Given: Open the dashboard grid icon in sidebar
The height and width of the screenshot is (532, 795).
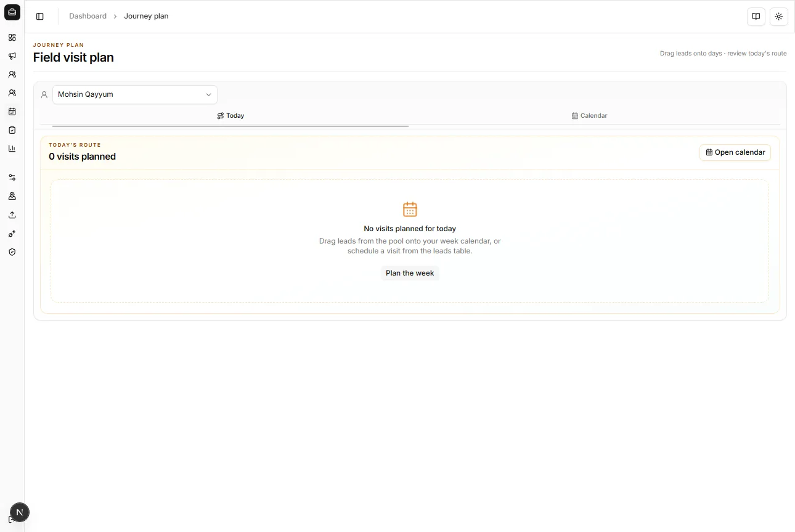Looking at the screenshot, I should 12,38.
